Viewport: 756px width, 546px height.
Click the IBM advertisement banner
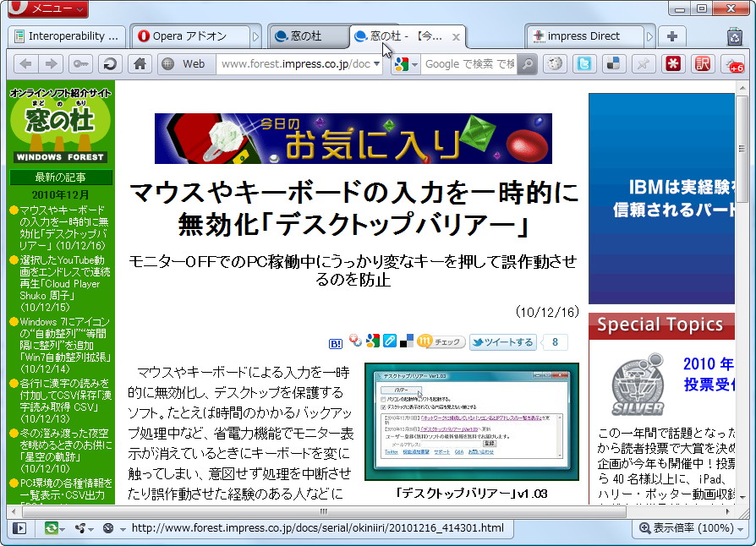[661, 199]
